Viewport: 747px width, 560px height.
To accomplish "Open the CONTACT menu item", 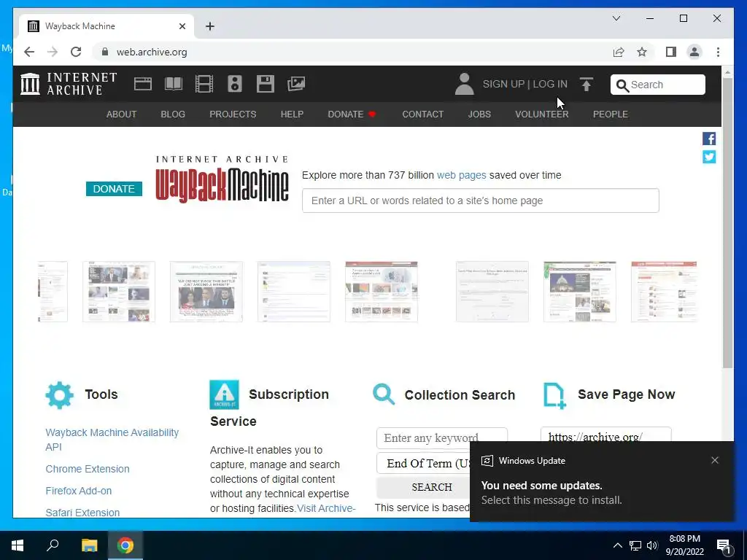I will [x=422, y=114].
